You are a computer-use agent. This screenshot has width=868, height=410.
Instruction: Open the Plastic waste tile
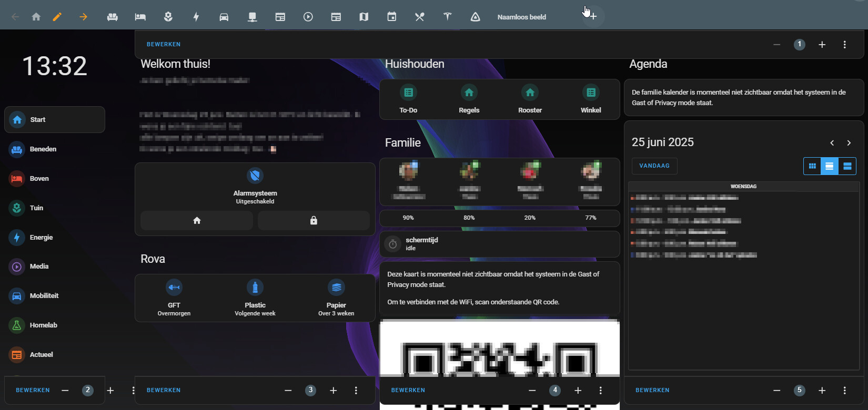pyautogui.click(x=255, y=298)
